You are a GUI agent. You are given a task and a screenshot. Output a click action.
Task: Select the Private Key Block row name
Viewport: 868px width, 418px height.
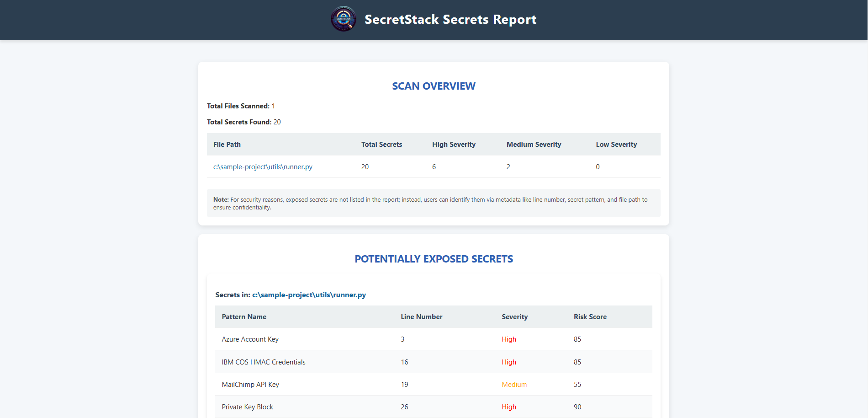tap(247, 407)
